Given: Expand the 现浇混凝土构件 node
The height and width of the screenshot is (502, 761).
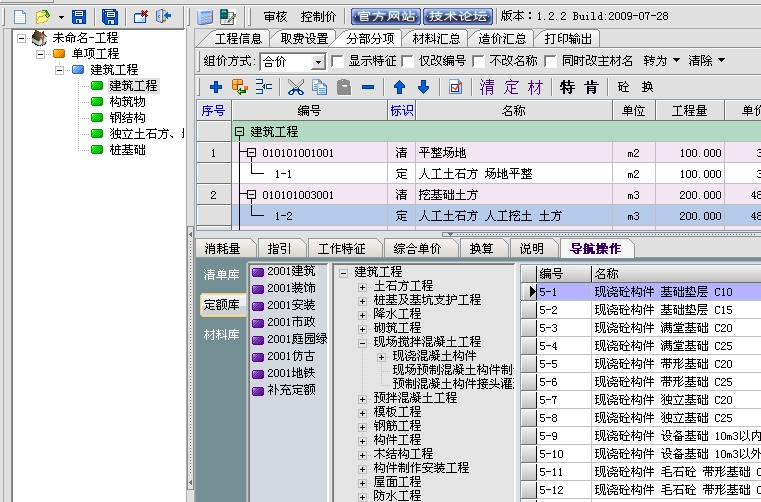Looking at the screenshot, I should (381, 357).
